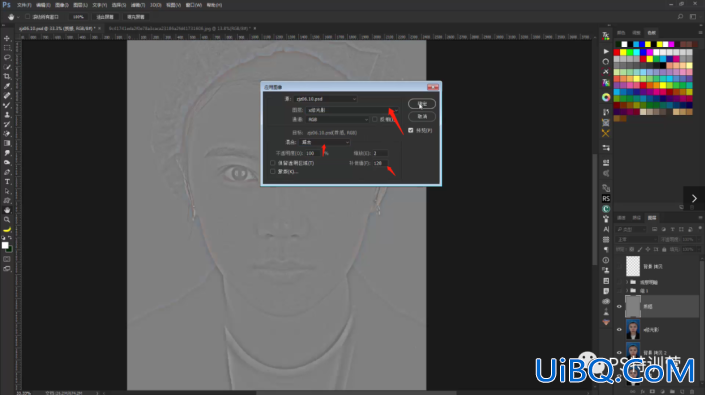Click the text layer filter icon
705x395 pixels.
pos(672,229)
